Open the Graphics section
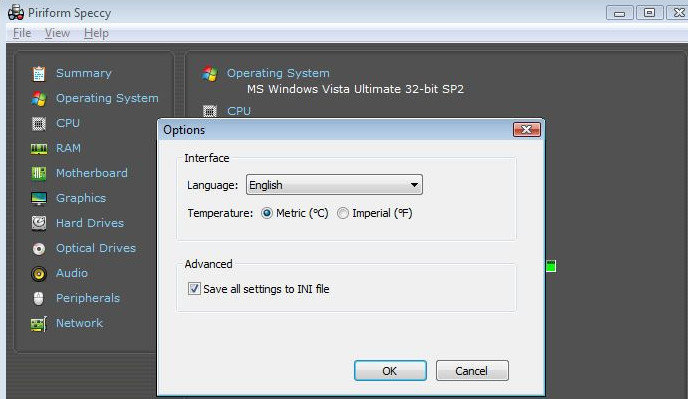 coord(81,198)
